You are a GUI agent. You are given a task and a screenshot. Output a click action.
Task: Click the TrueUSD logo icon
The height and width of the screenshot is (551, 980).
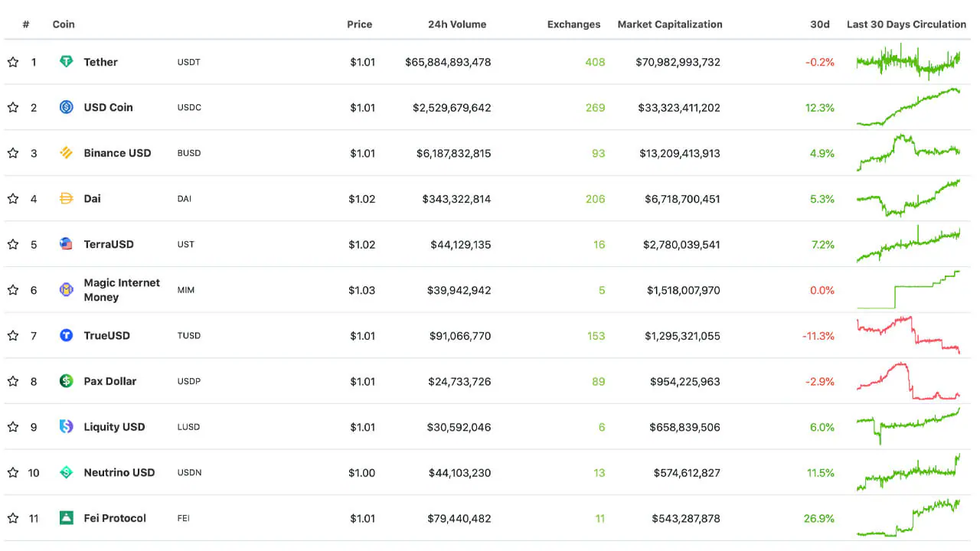(x=67, y=335)
